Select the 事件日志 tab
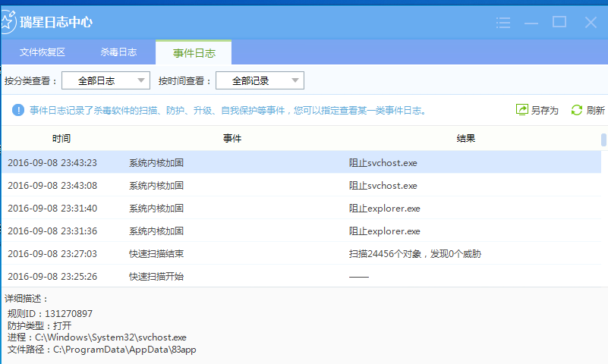Screen dimensions: 608x364 coord(194,52)
